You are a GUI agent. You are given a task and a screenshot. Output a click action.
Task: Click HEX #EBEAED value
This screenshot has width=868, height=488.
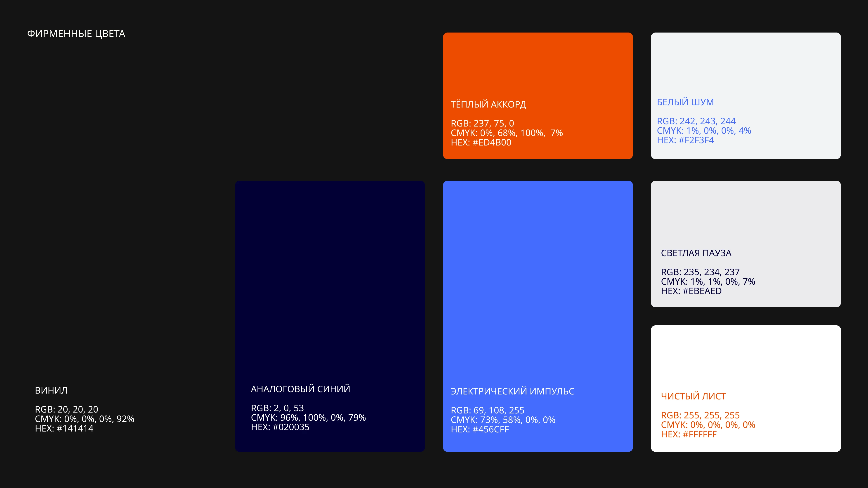[691, 291]
